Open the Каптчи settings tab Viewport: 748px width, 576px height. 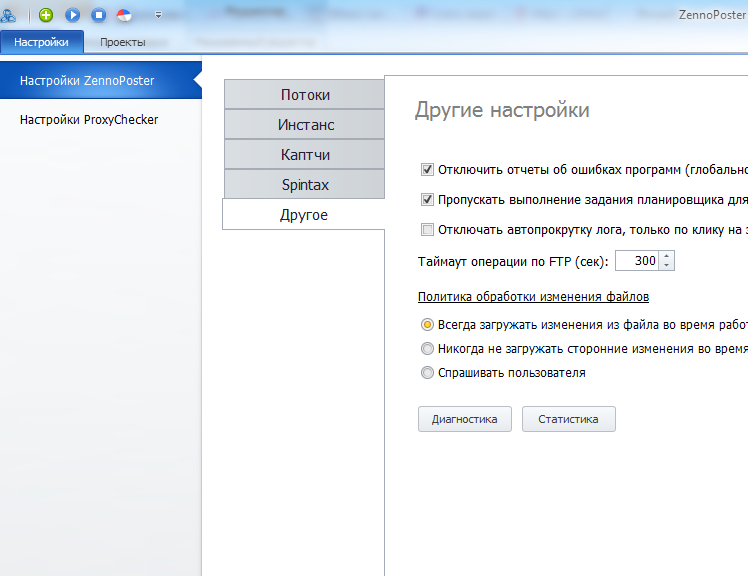point(304,155)
